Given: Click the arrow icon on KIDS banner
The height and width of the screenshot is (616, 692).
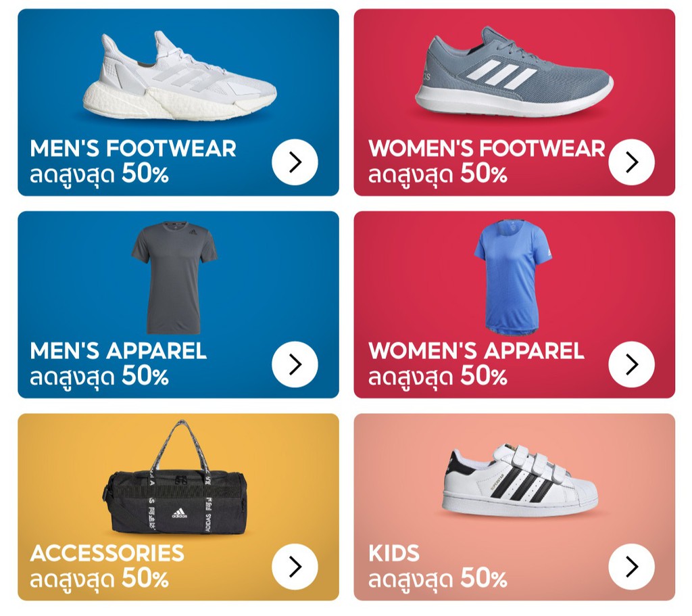Looking at the screenshot, I should [x=633, y=567].
